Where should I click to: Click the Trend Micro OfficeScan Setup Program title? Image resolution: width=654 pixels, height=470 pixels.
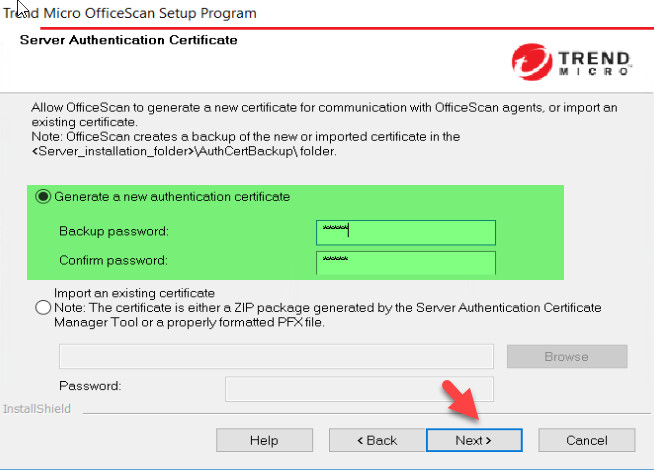click(x=130, y=13)
